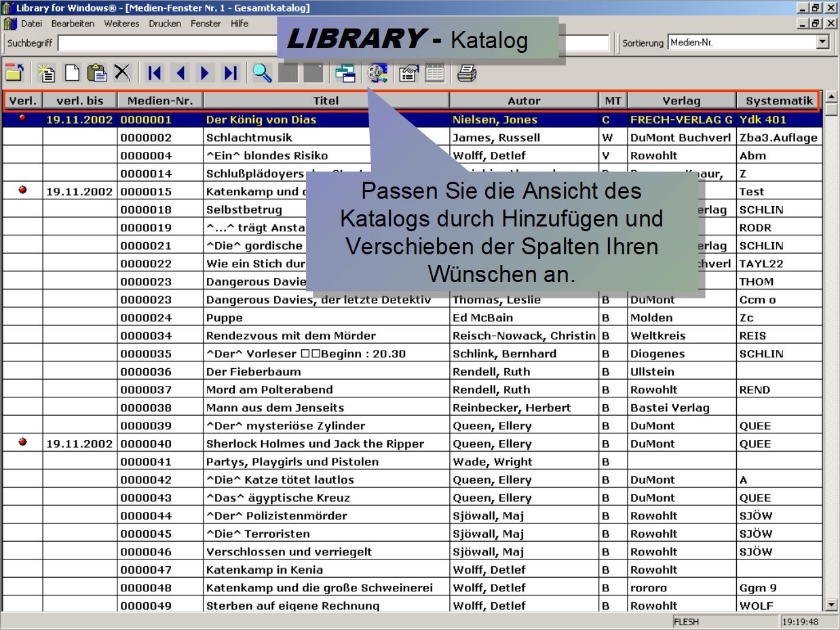Click the Verlag column header
The width and height of the screenshot is (840, 630).
click(681, 101)
